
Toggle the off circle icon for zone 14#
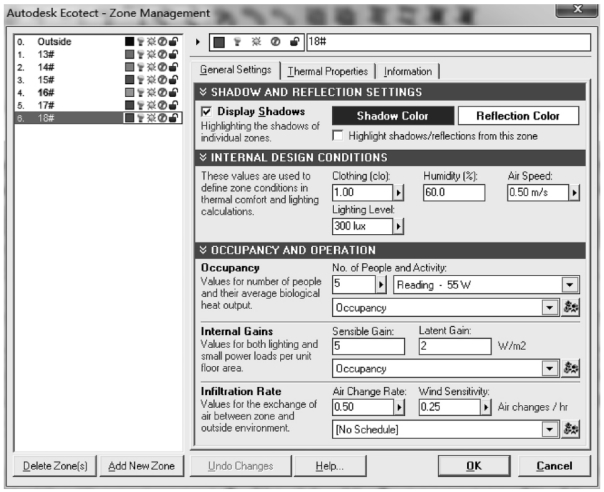[x=162, y=67]
